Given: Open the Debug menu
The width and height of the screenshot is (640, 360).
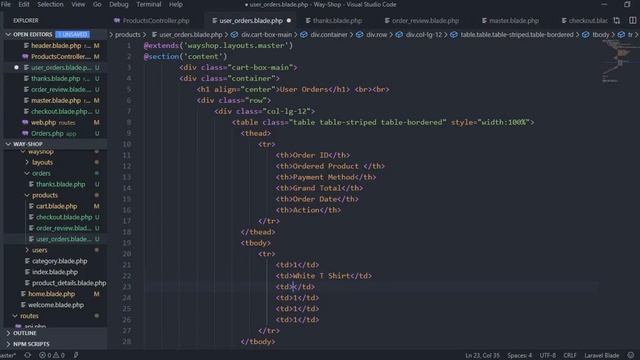Looking at the screenshot, I should (x=118, y=4).
